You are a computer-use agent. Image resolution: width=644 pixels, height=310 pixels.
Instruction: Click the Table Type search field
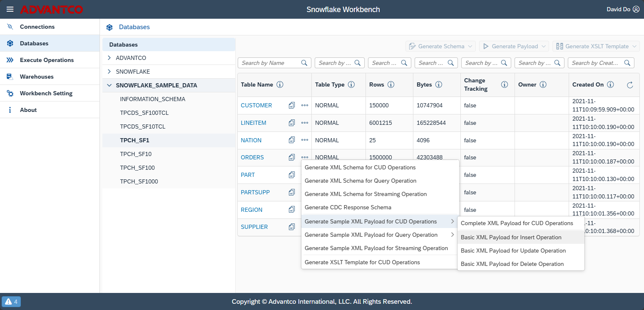pos(340,63)
